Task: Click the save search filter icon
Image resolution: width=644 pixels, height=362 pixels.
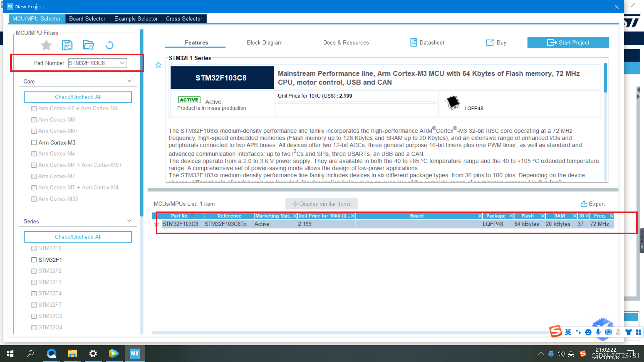Action: coord(67,45)
